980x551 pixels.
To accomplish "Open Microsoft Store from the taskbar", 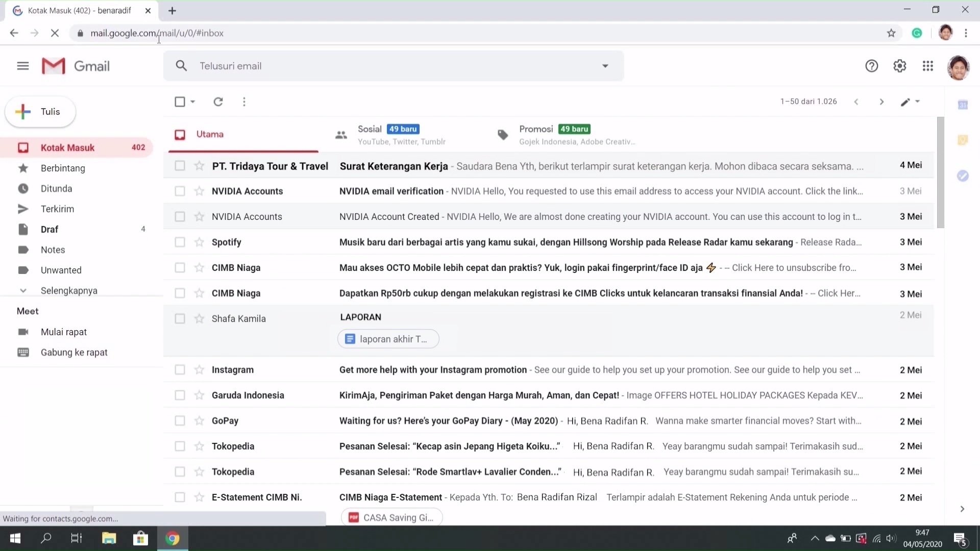I will [x=140, y=538].
